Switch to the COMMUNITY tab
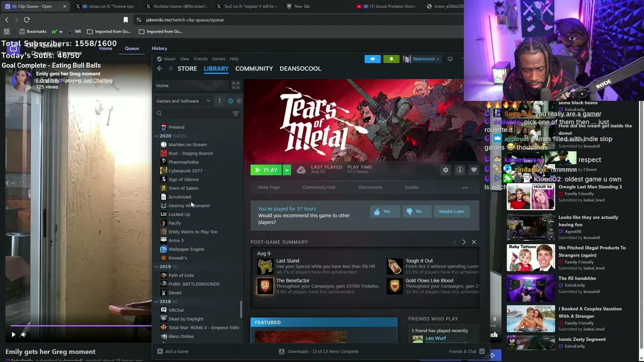This screenshot has height=362, width=644. point(254,68)
